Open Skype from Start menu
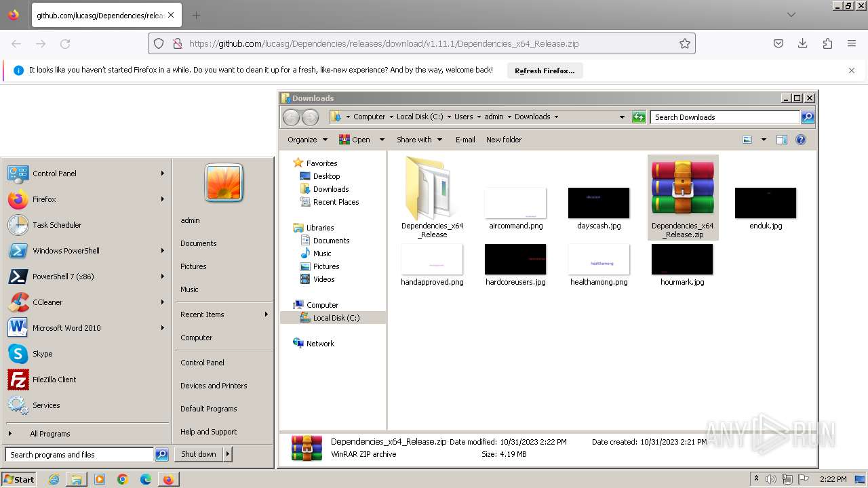This screenshot has width=868, height=488. coord(87,354)
